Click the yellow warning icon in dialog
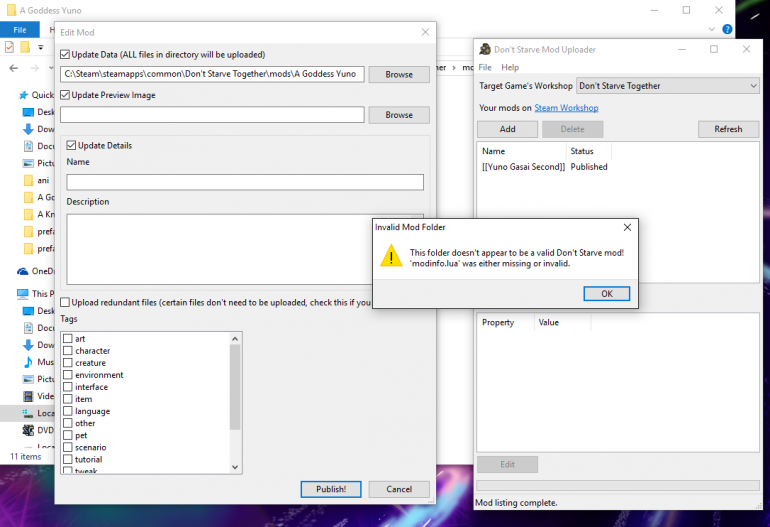The height and width of the screenshot is (527, 770). (391, 256)
